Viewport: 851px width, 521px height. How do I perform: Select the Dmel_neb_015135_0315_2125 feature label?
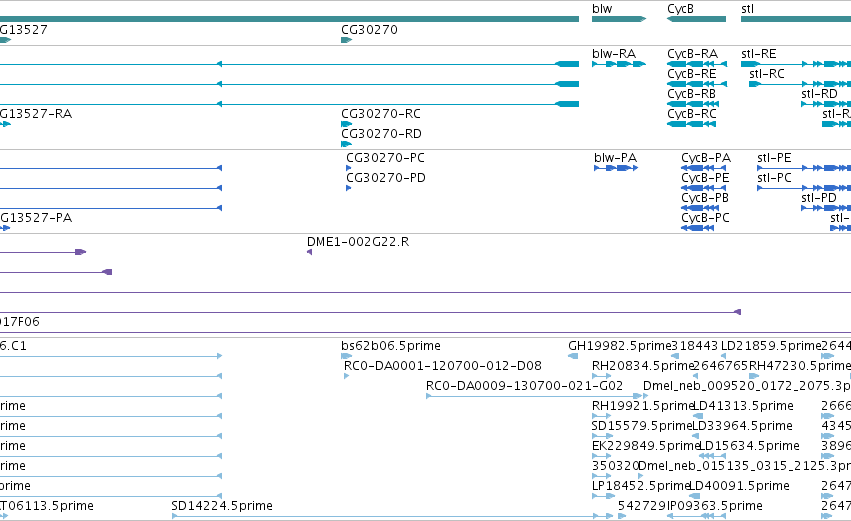pyautogui.click(x=745, y=466)
